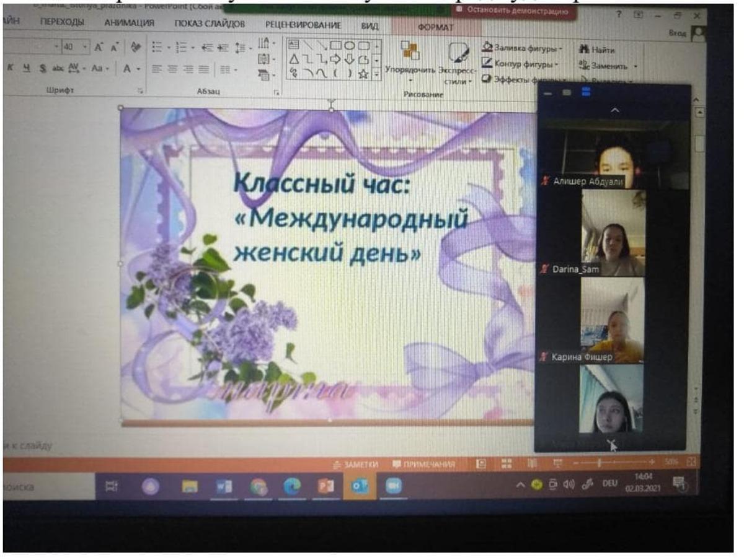Open slide sorter view in status bar
The height and width of the screenshot is (560, 744).
coord(505,463)
